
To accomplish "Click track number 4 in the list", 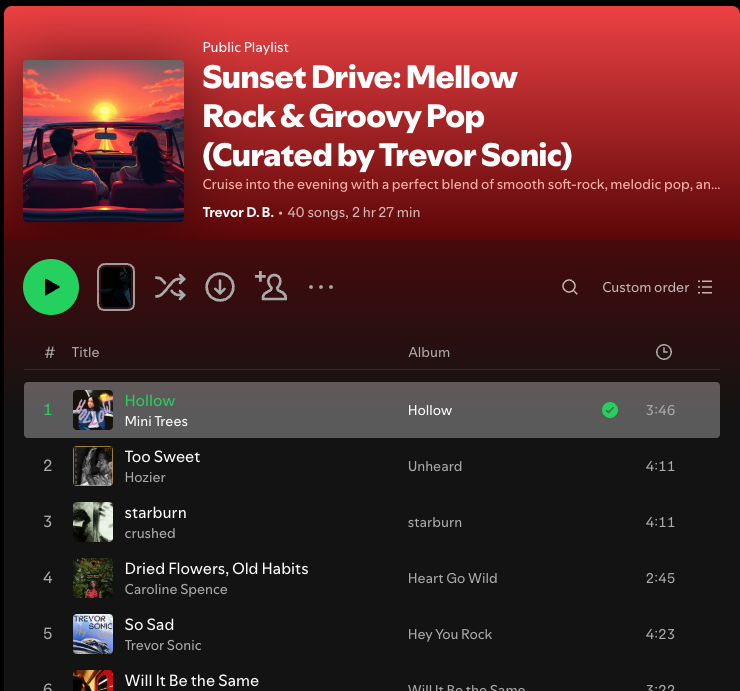I will point(48,578).
